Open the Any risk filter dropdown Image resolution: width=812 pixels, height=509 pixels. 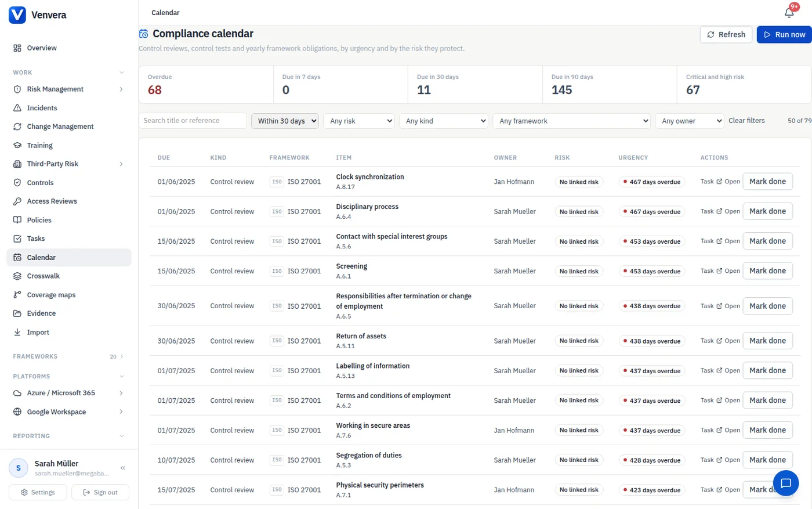(x=358, y=121)
